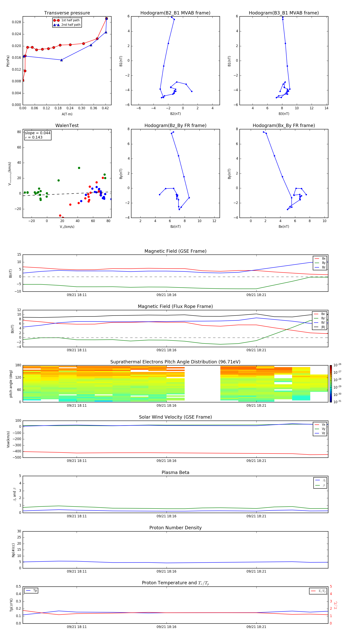This screenshot has height=644, width=351.
Task: Click 'A(T·m)' axis label
Action: coord(67,114)
